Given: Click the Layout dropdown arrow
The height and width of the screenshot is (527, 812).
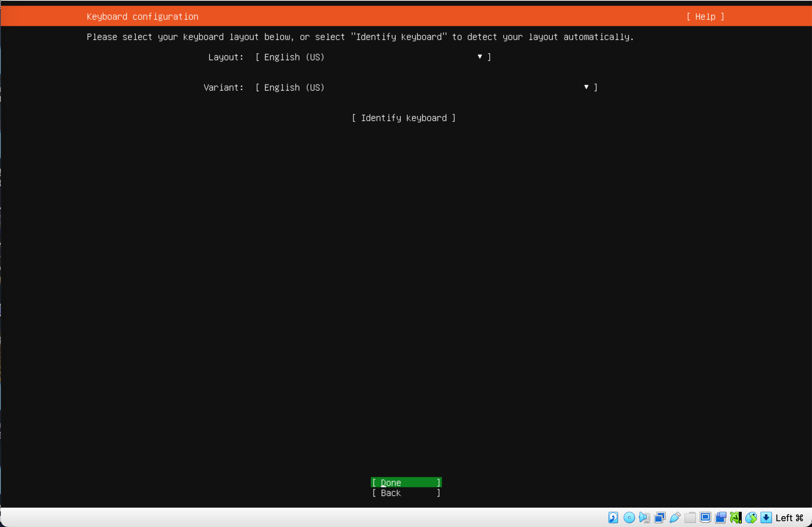Looking at the screenshot, I should [480, 57].
